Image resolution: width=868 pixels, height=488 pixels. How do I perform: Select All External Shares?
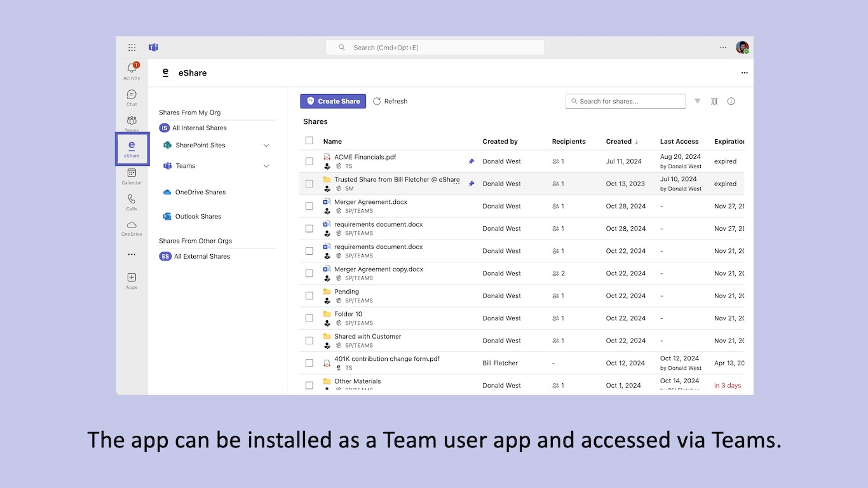coord(201,257)
